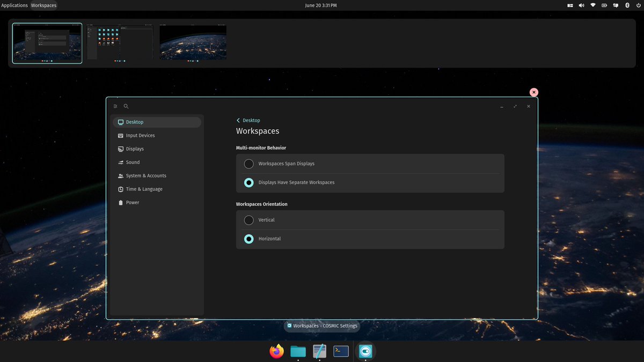Image resolution: width=644 pixels, height=362 pixels.
Task: Go back to Desktop page link
Action: tap(248, 121)
